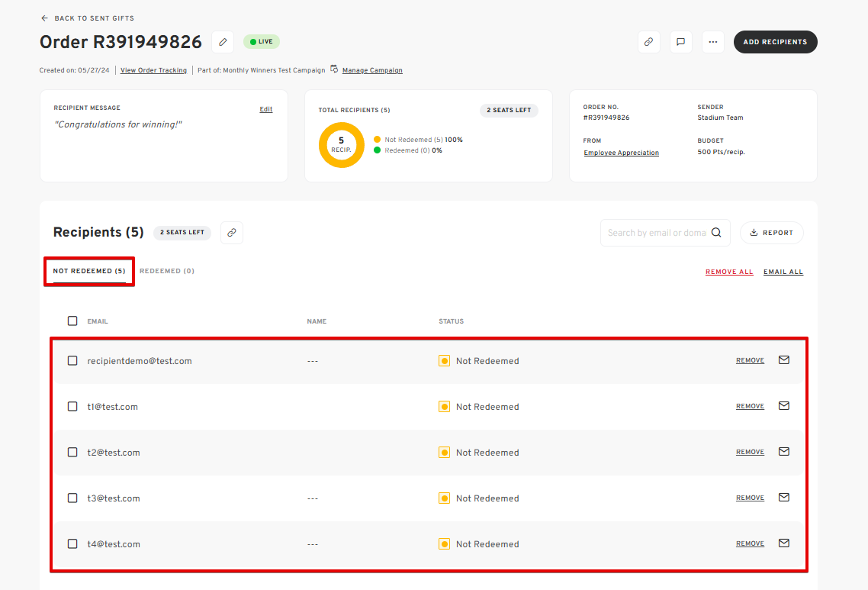Click Not Redeemed status icon for t3@test.com

point(444,498)
